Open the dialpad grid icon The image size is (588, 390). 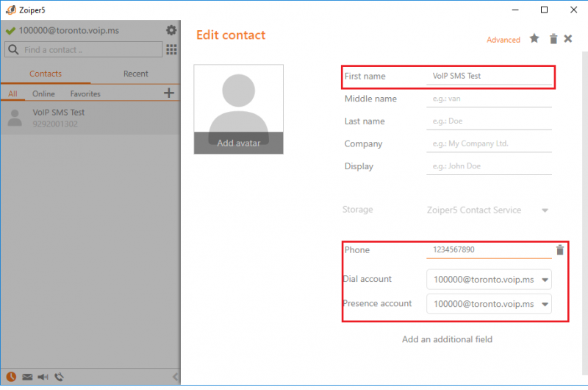pyautogui.click(x=171, y=49)
